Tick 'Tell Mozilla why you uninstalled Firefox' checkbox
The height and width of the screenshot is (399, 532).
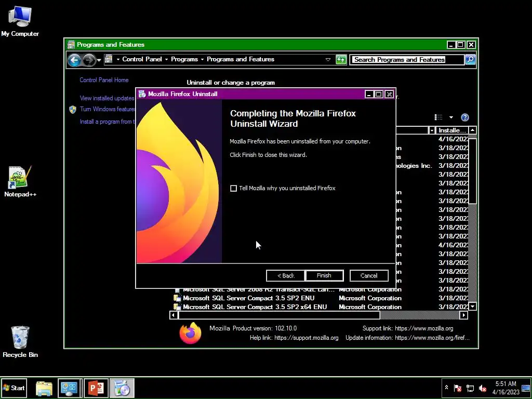233,188
